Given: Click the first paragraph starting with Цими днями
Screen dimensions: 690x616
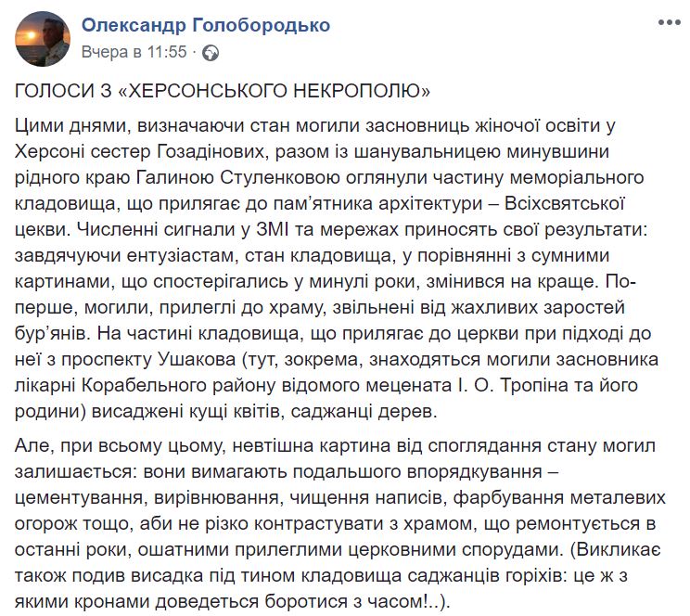Looking at the screenshot, I should tap(337, 268).
